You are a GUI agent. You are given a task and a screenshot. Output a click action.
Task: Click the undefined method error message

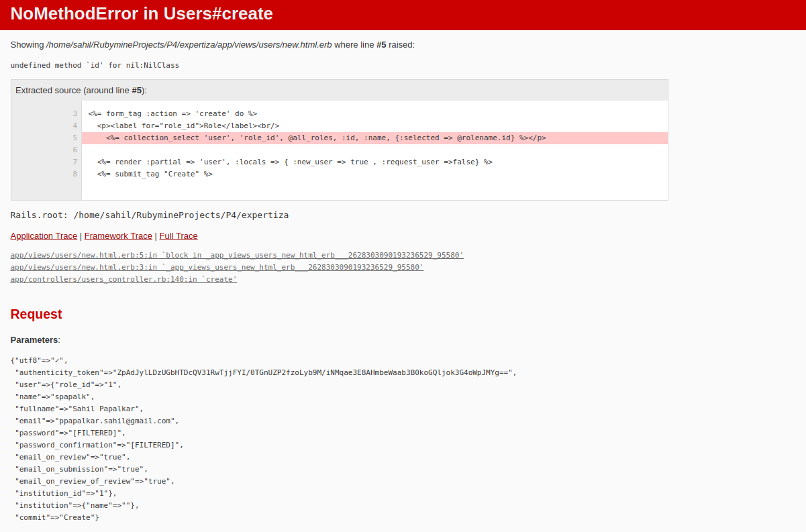94,65
